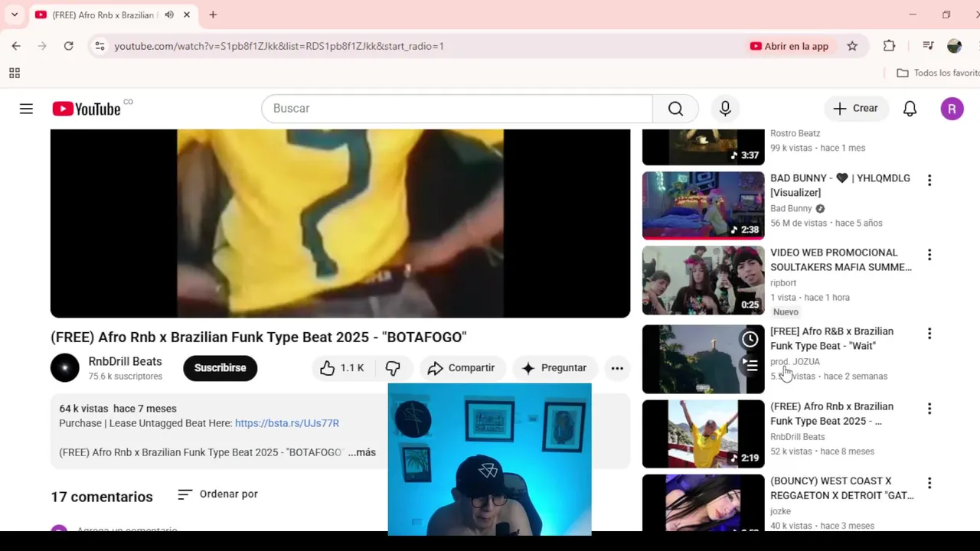Open options for 2:19 Afro Rnb beat video
The image size is (980, 551).
coord(929,409)
